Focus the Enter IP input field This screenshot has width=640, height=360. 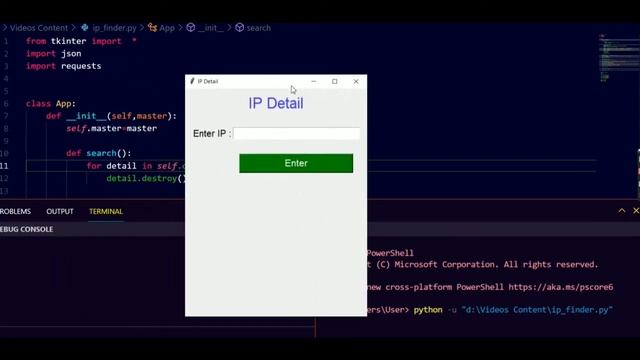(x=297, y=133)
